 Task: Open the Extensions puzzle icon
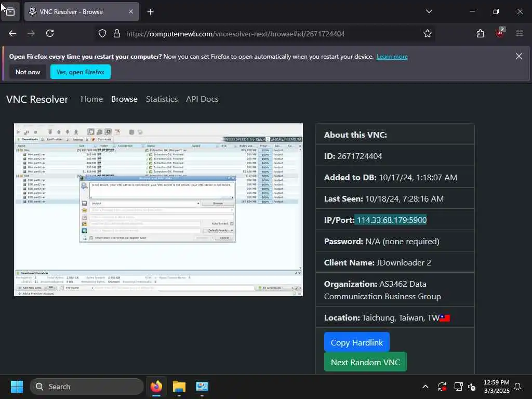pyautogui.click(x=480, y=34)
